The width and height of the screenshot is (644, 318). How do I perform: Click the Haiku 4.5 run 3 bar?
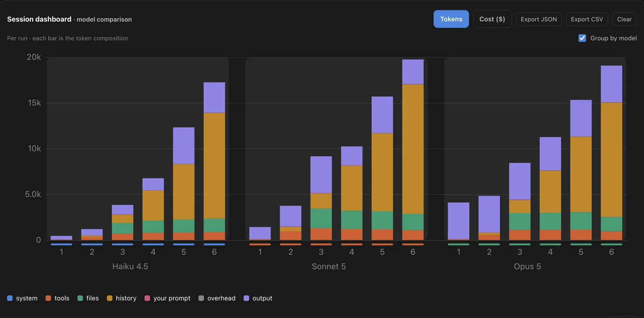(x=122, y=222)
